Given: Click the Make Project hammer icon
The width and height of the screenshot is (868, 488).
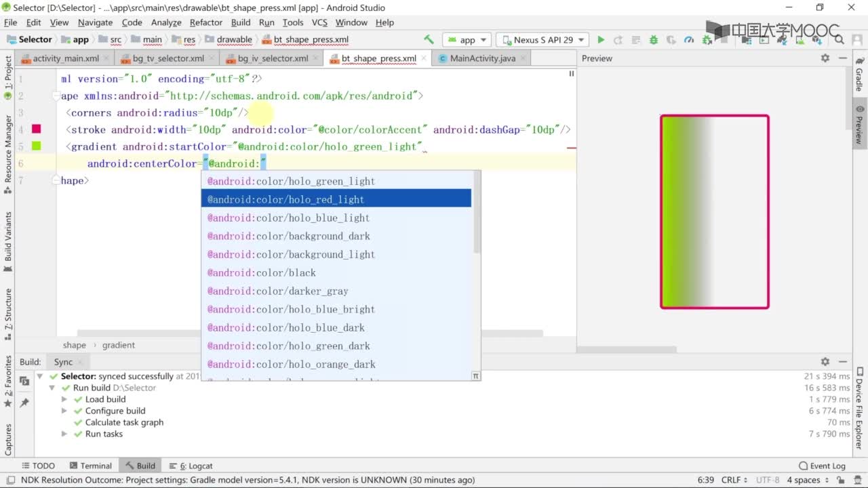Looking at the screenshot, I should (429, 40).
